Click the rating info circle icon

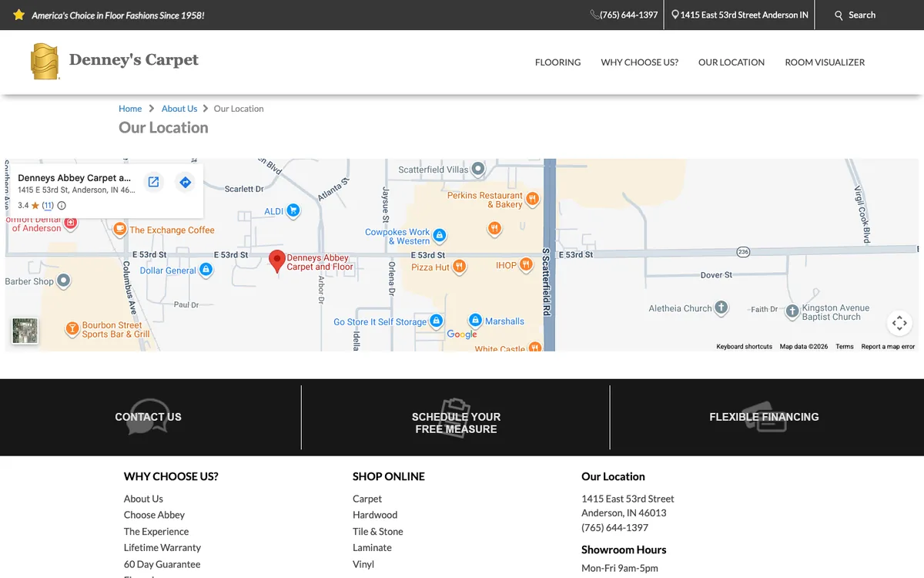[62, 206]
